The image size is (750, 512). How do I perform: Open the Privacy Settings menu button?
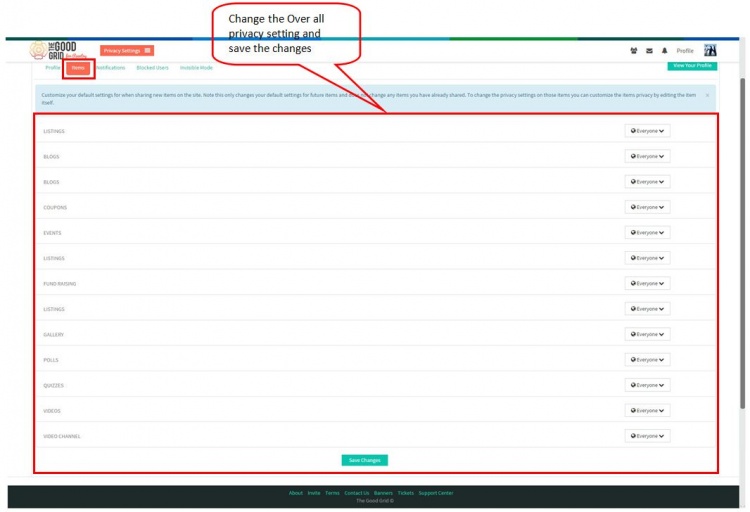pyautogui.click(x=127, y=51)
